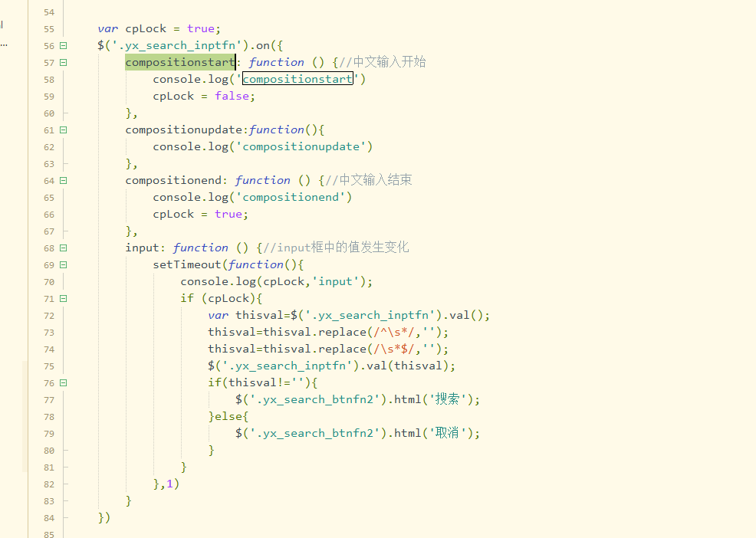Image resolution: width=756 pixels, height=538 pixels.
Task: Click the closing }) on line 84
Action: pos(104,518)
